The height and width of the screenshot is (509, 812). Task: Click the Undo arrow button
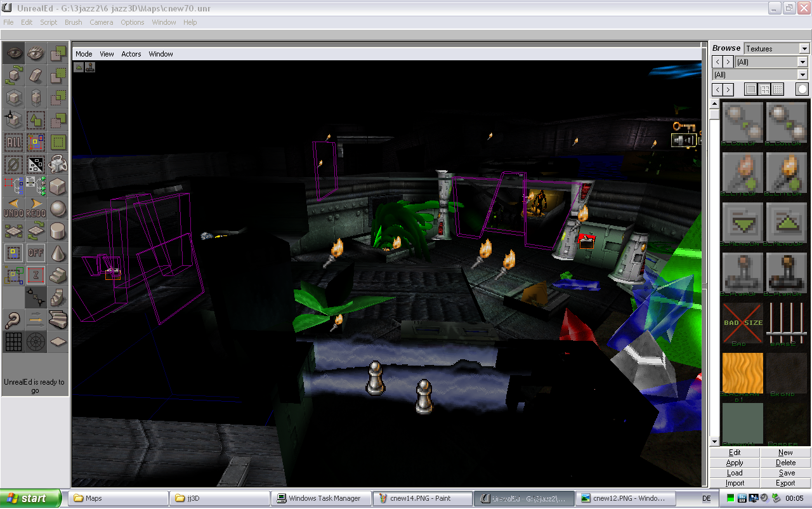(13, 209)
